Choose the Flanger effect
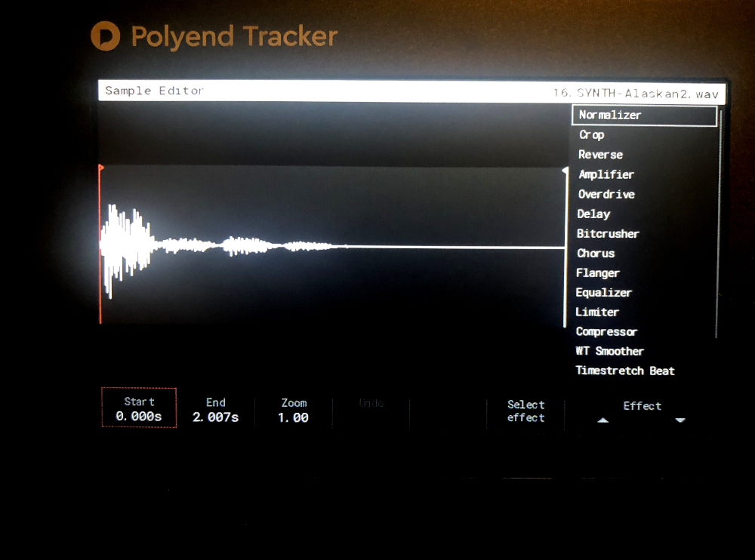 point(597,273)
